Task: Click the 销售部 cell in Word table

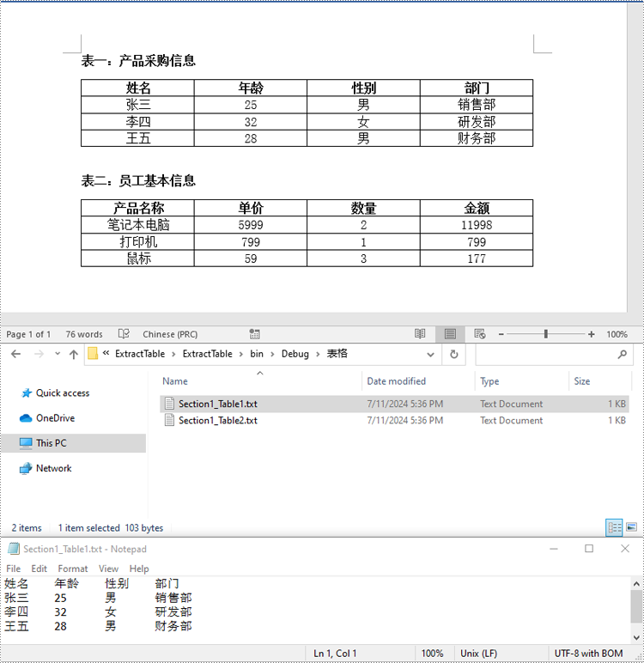Action: pos(477,105)
